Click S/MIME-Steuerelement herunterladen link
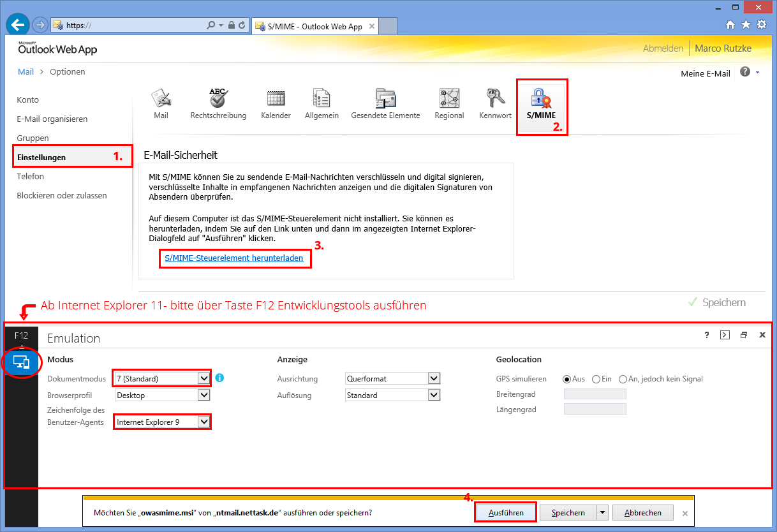This screenshot has height=532, width=777. tap(234, 258)
